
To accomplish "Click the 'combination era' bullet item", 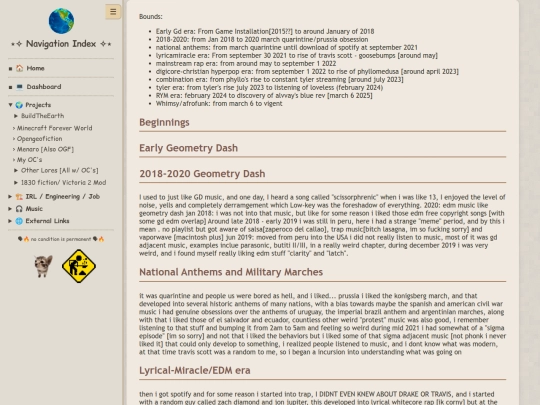I will pyautogui.click(x=279, y=80).
